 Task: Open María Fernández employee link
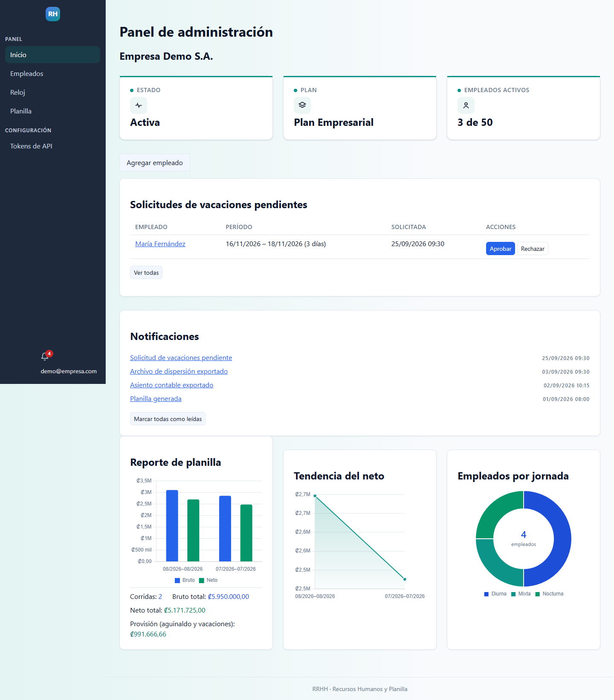click(160, 244)
